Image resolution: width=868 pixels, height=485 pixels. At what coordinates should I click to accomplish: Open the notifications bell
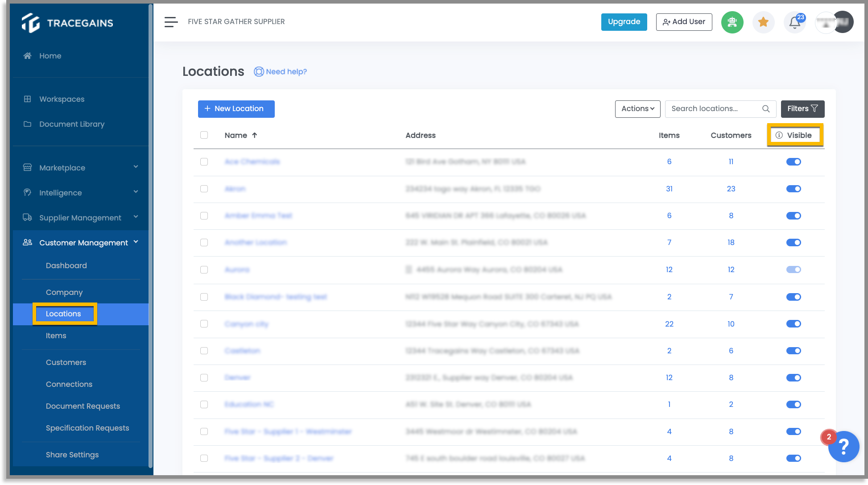[794, 22]
